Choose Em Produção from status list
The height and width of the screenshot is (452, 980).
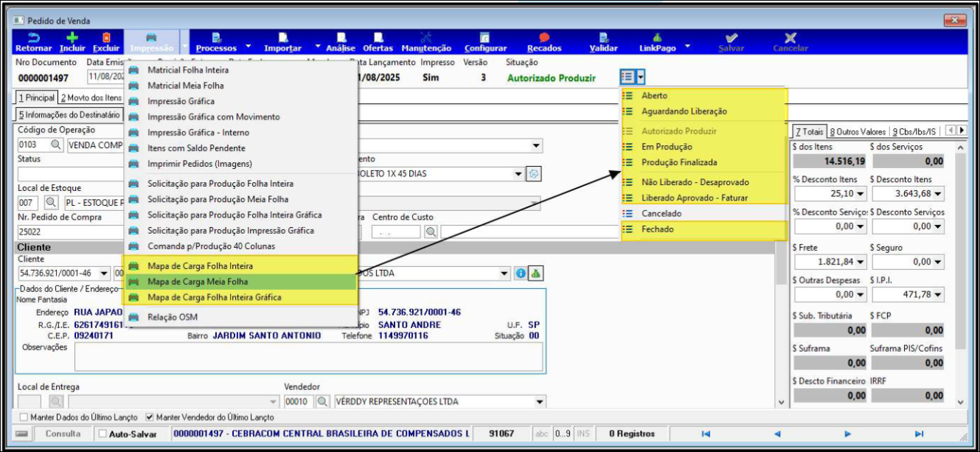click(667, 147)
